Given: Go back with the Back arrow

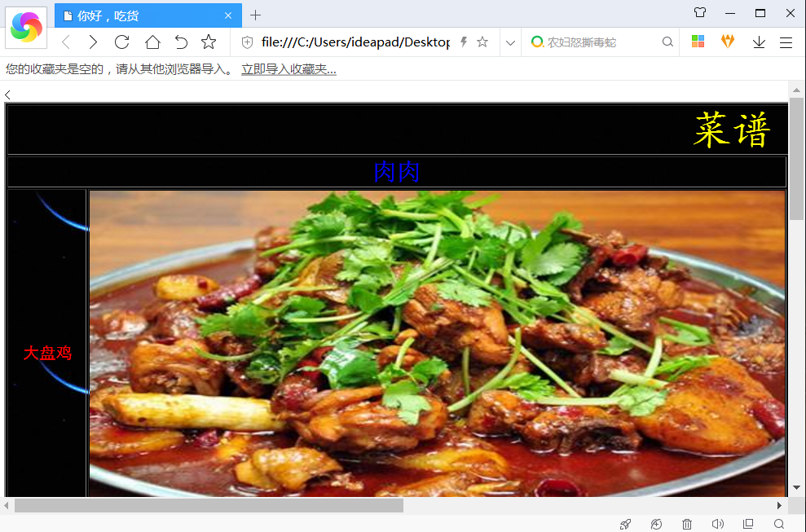Looking at the screenshot, I should (66, 42).
